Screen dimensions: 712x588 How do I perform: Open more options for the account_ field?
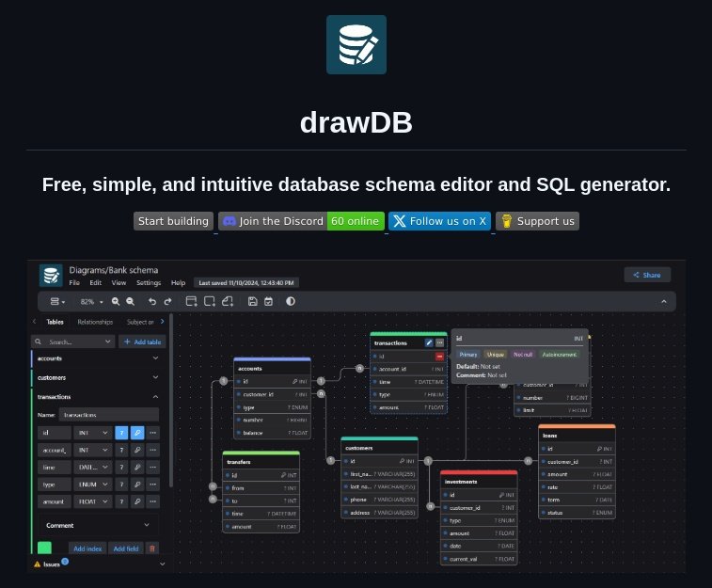coord(153,450)
